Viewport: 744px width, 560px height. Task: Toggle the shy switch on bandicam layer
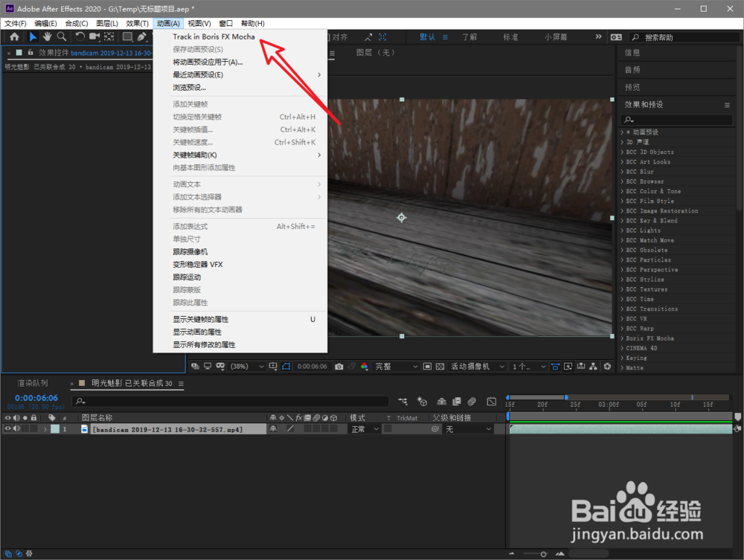[x=273, y=428]
